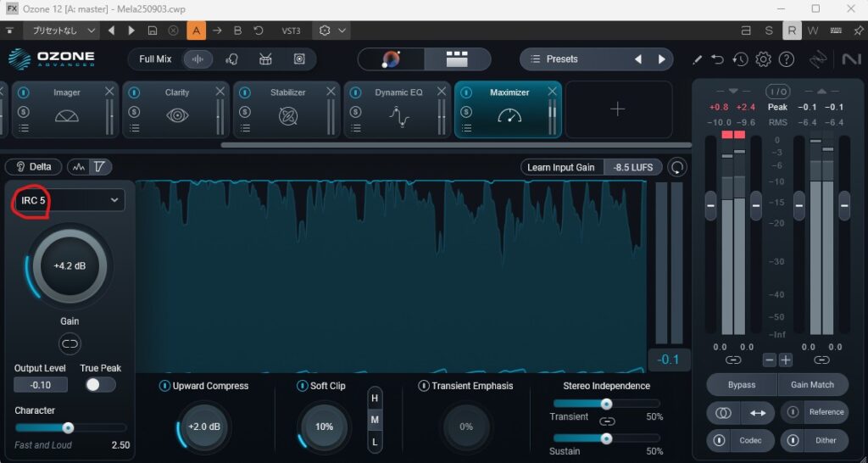Screen dimensions: 868x463
Task: Open the help question mark icon
Action: [787, 59]
